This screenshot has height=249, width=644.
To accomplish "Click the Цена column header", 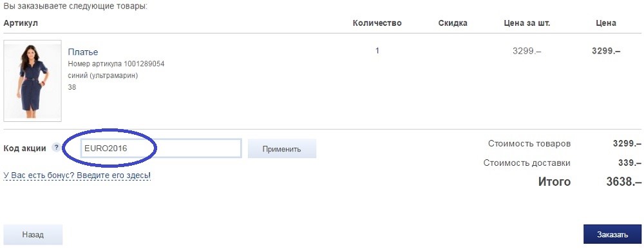I will click(x=606, y=23).
